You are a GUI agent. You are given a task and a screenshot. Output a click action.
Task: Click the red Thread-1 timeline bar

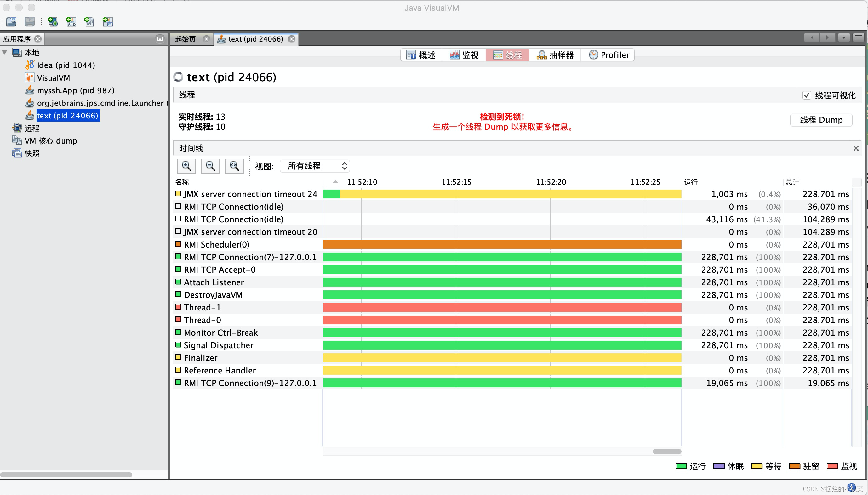[x=502, y=307]
